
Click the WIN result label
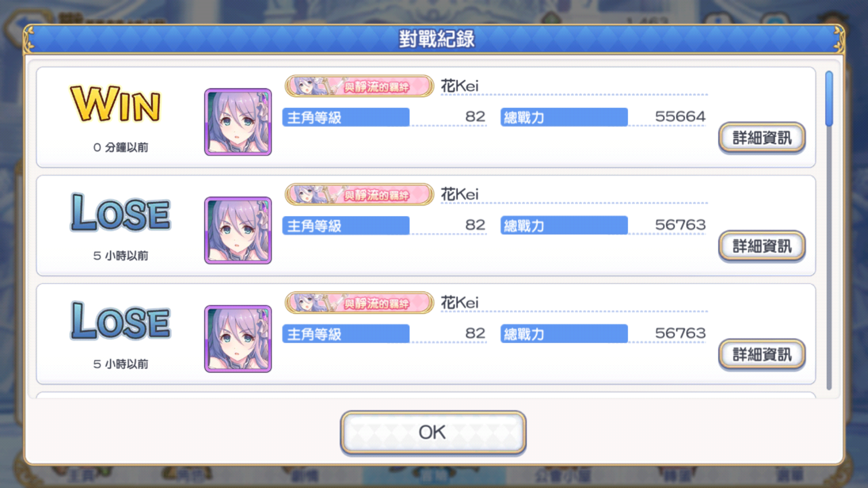coord(115,104)
